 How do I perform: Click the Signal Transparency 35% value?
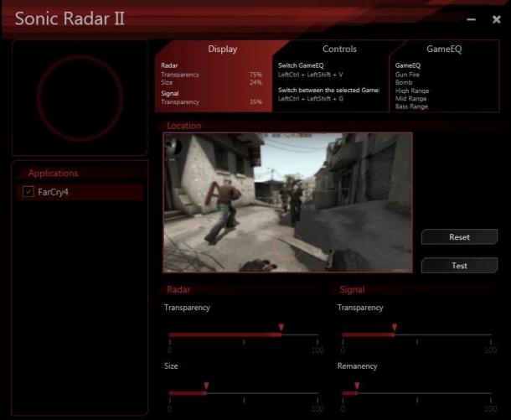pos(255,102)
